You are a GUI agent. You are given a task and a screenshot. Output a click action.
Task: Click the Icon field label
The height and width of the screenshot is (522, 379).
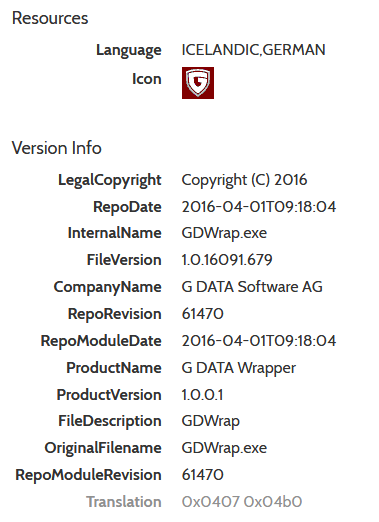point(147,79)
